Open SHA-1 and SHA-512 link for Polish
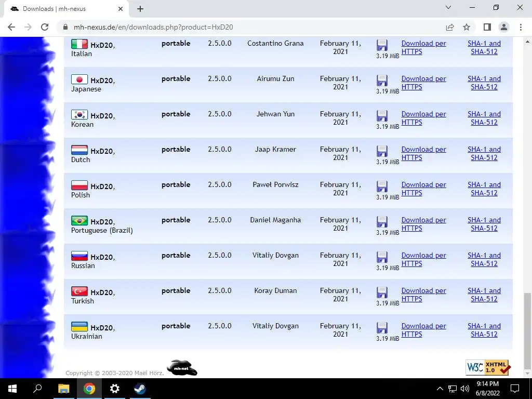 click(484, 189)
